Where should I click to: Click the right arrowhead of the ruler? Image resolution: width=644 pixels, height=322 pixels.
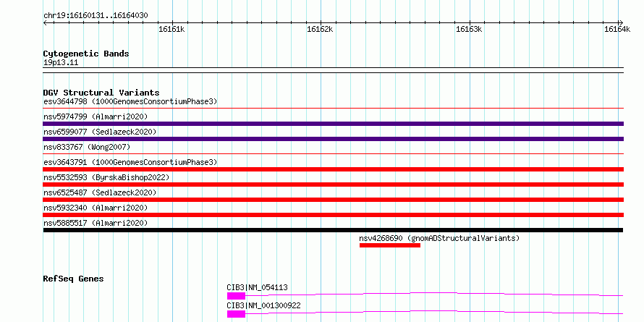pos(622,22)
